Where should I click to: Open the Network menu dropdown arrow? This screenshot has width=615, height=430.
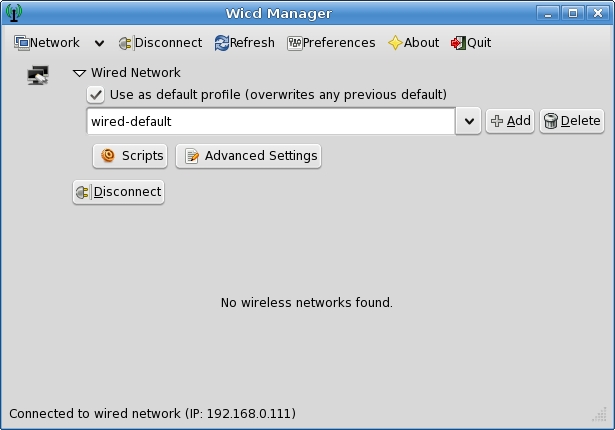pos(99,43)
